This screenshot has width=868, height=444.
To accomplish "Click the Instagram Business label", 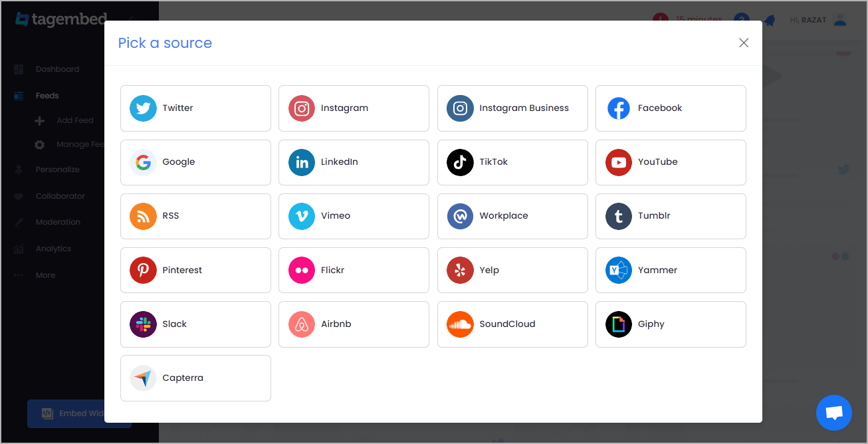I will click(x=524, y=108).
